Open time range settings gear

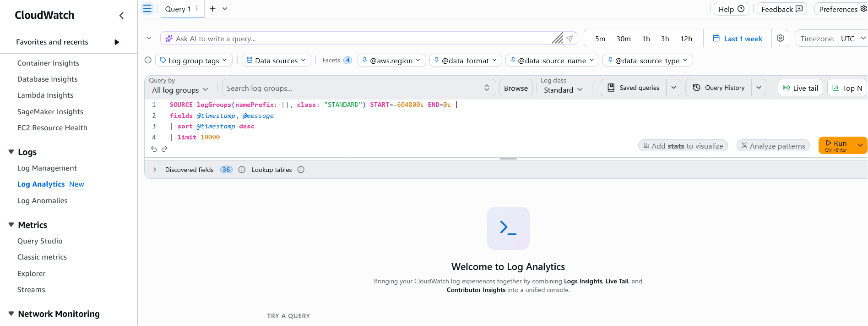tap(781, 39)
